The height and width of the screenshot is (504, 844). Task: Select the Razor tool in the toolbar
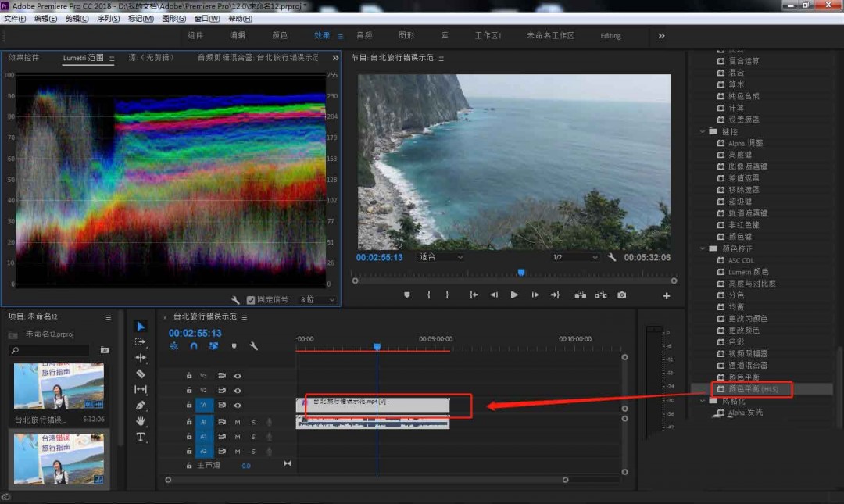pyautogui.click(x=141, y=374)
